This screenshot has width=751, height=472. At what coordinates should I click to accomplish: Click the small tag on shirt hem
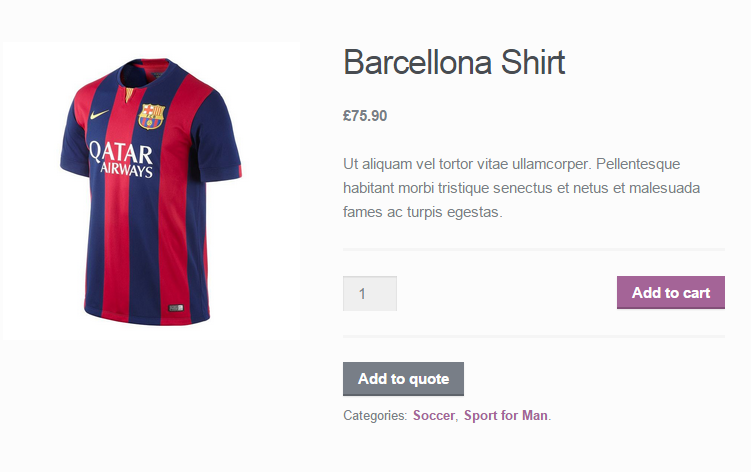coord(176,305)
